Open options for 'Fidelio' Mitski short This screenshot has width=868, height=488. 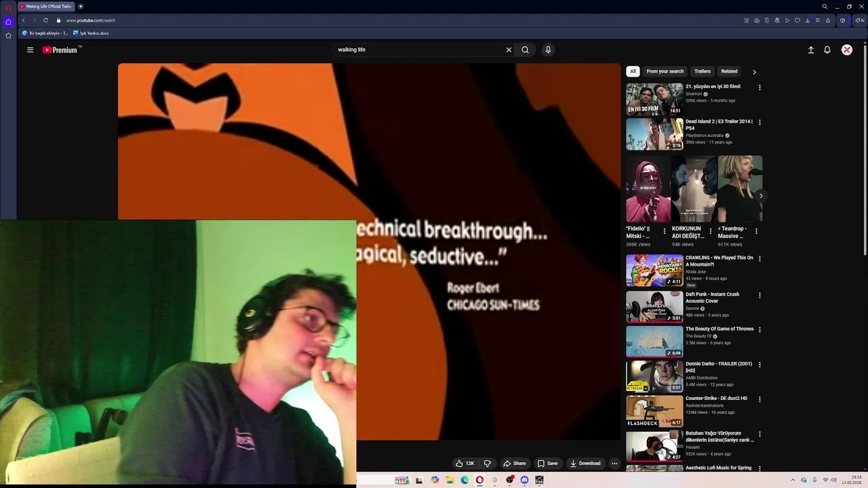pyautogui.click(x=665, y=231)
